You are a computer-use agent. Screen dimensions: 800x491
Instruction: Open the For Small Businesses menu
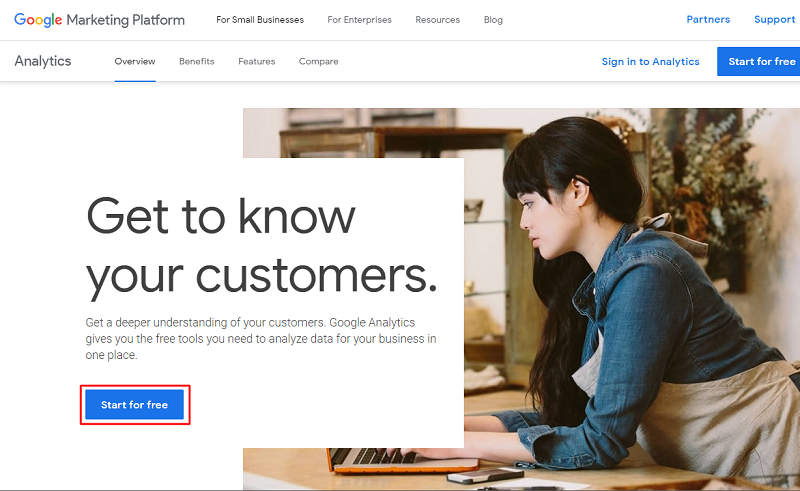coord(260,20)
